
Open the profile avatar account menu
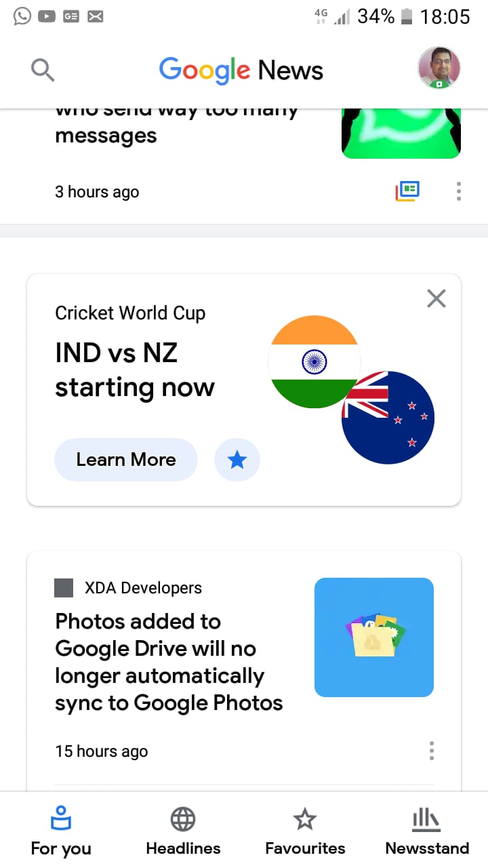pos(439,68)
